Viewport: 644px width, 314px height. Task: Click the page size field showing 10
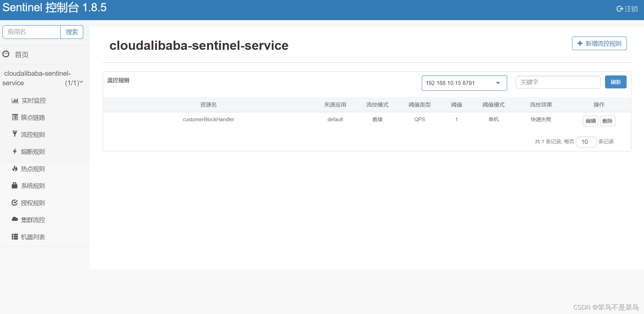[x=586, y=142]
